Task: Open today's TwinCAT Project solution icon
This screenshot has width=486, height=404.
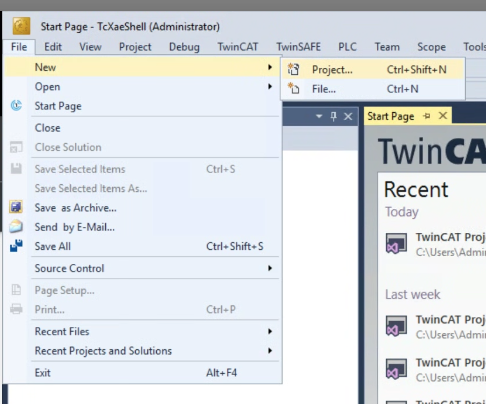Action: click(x=396, y=244)
